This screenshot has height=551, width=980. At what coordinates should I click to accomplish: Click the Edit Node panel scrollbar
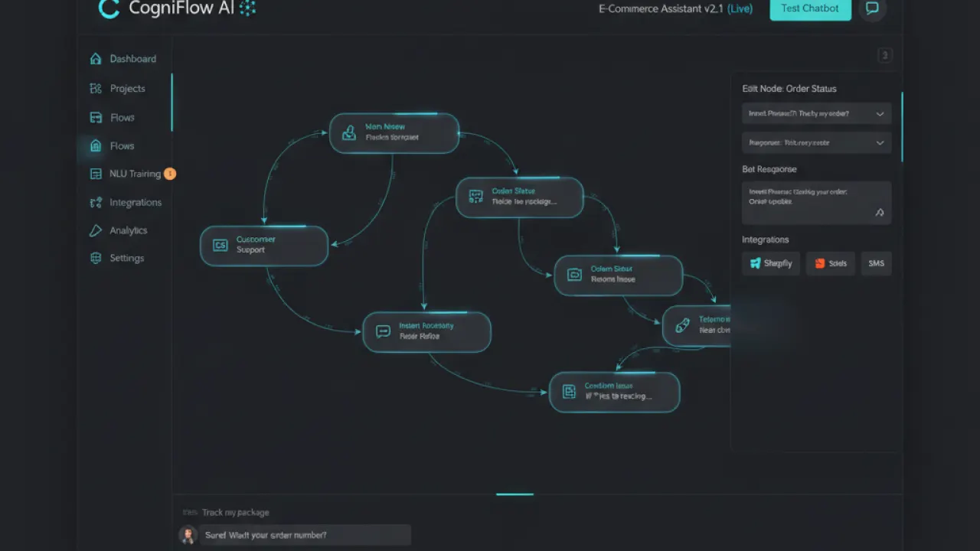coord(902,126)
